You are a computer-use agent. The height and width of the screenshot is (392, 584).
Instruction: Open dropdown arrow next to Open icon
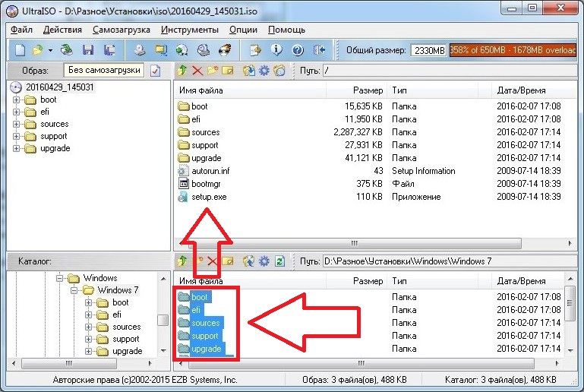50,50
